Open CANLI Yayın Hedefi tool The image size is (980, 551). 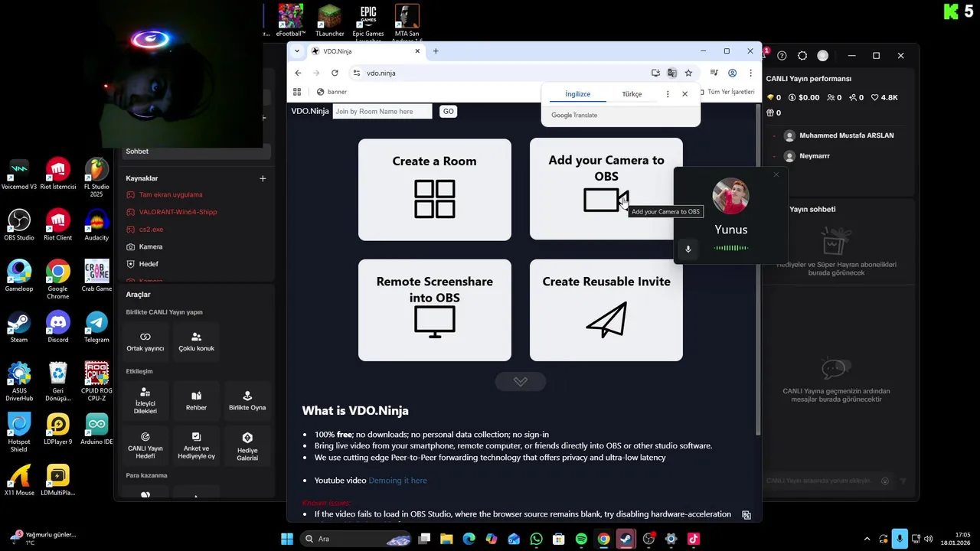(145, 445)
